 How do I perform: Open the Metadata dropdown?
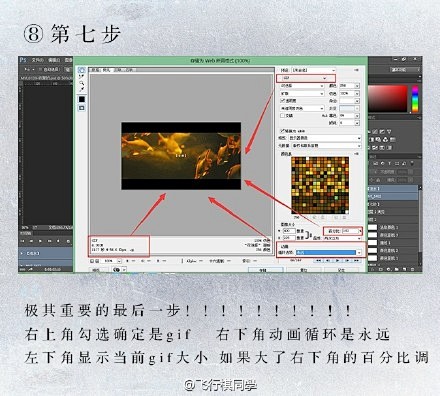[x=326, y=146]
